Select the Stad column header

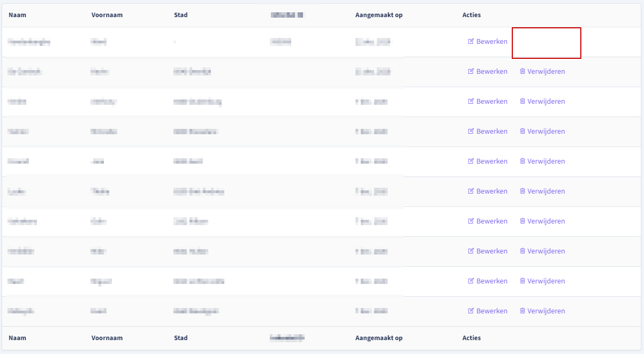(x=180, y=15)
